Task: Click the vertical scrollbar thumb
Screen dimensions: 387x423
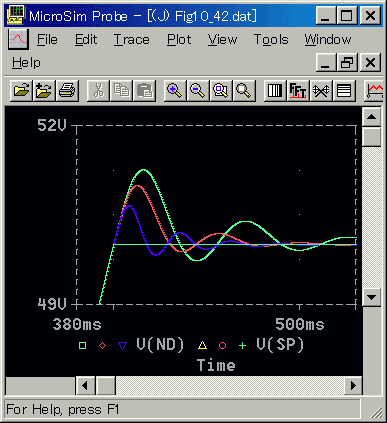Action: [371, 137]
